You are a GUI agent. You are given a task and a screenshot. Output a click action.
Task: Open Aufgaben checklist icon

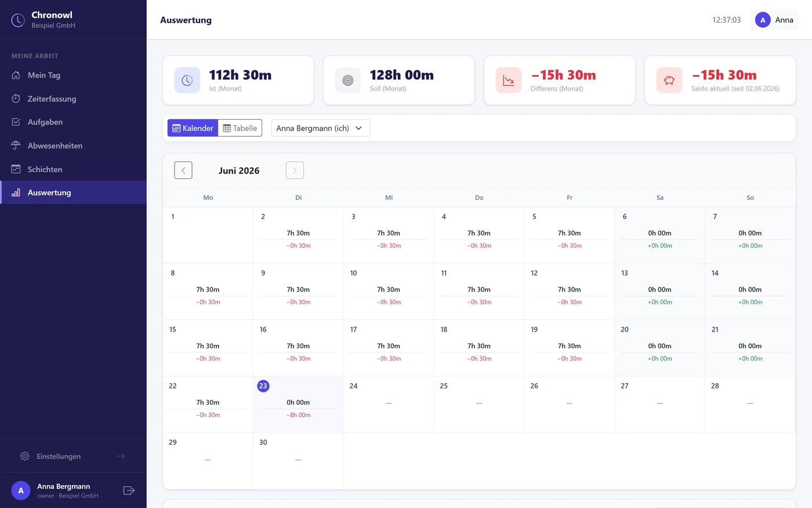tap(16, 122)
